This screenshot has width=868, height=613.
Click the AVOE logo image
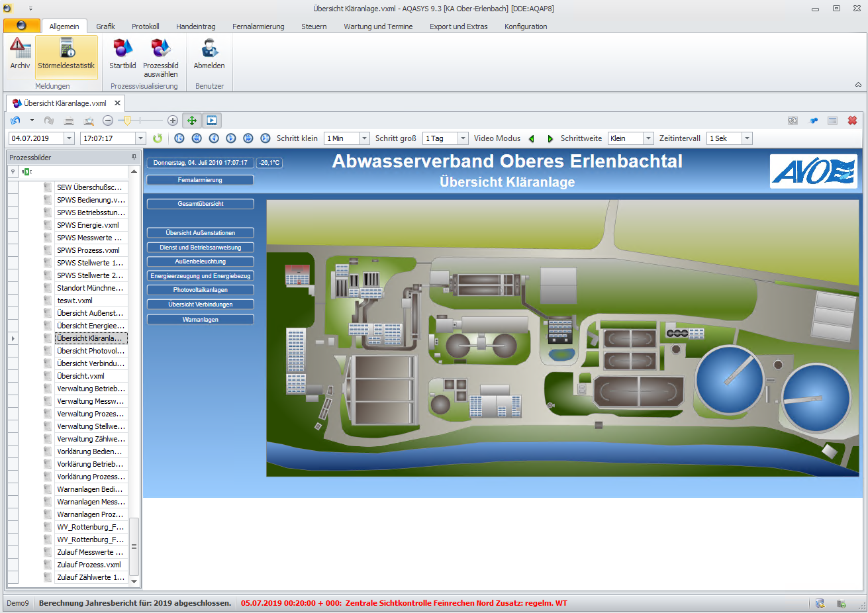(814, 171)
